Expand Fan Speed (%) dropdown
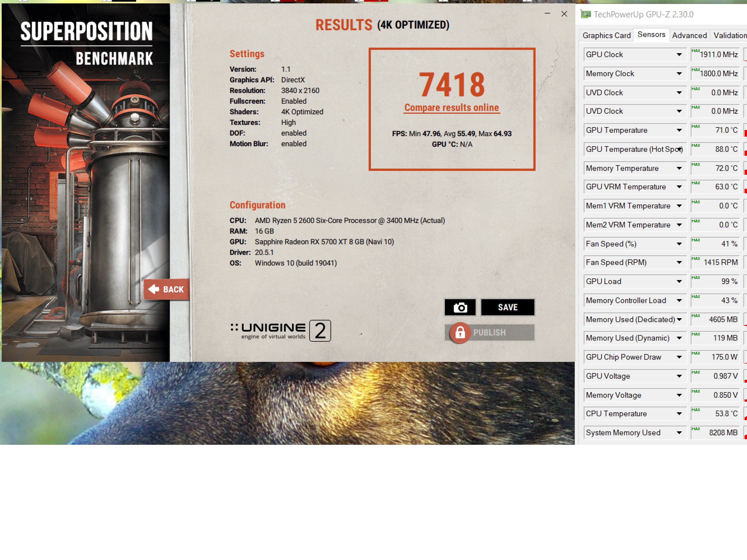This screenshot has height=560, width=747. click(679, 244)
